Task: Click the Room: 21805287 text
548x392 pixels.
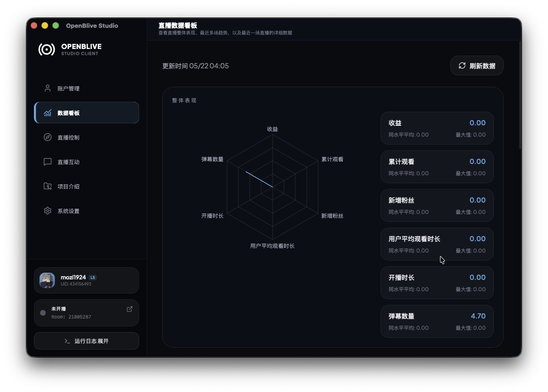Action: [x=71, y=317]
